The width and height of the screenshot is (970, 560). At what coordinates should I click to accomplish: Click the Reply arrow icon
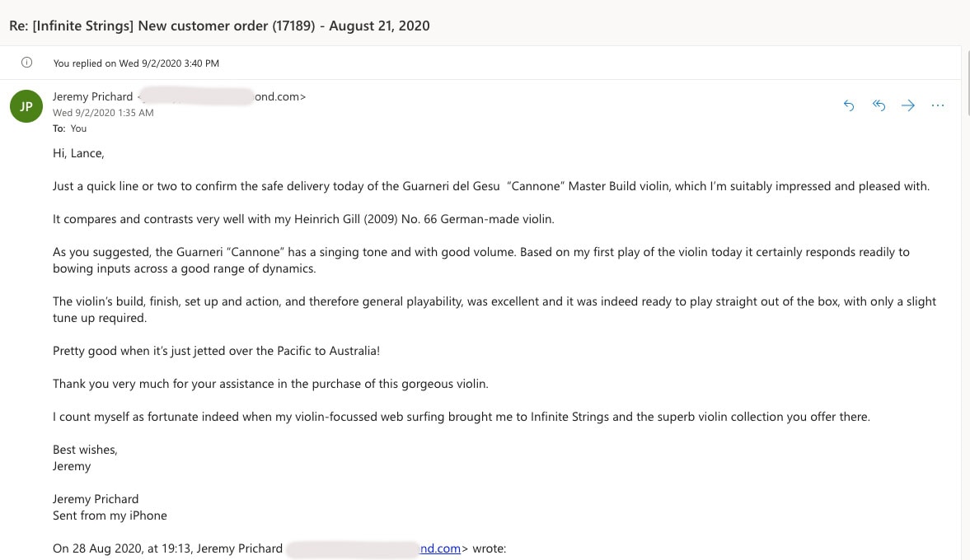tap(849, 105)
